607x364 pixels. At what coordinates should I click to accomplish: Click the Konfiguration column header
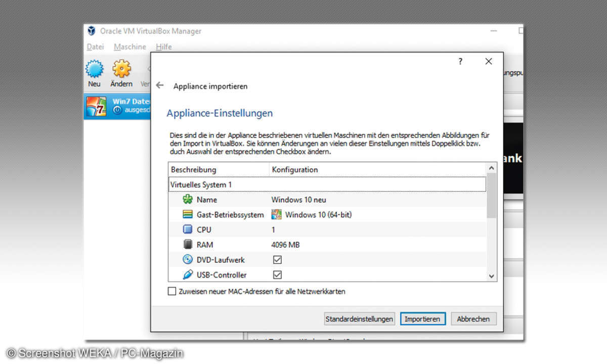[x=377, y=169]
